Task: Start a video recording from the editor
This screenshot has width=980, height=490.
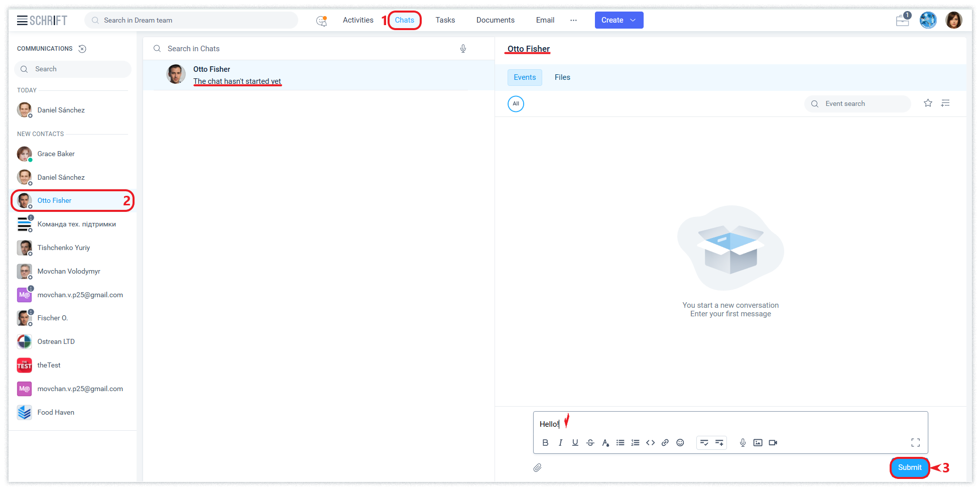Action: tap(773, 442)
